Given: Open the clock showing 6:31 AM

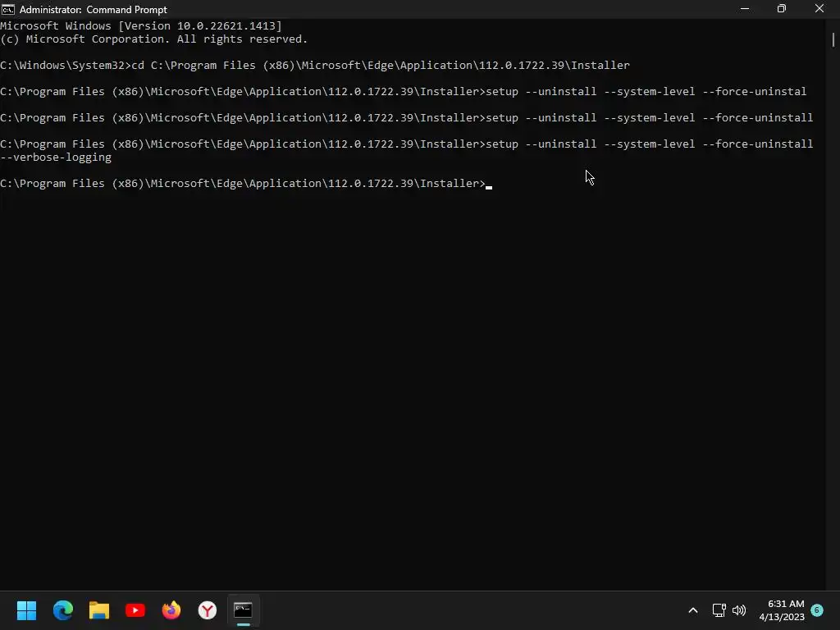Looking at the screenshot, I should (x=782, y=610).
